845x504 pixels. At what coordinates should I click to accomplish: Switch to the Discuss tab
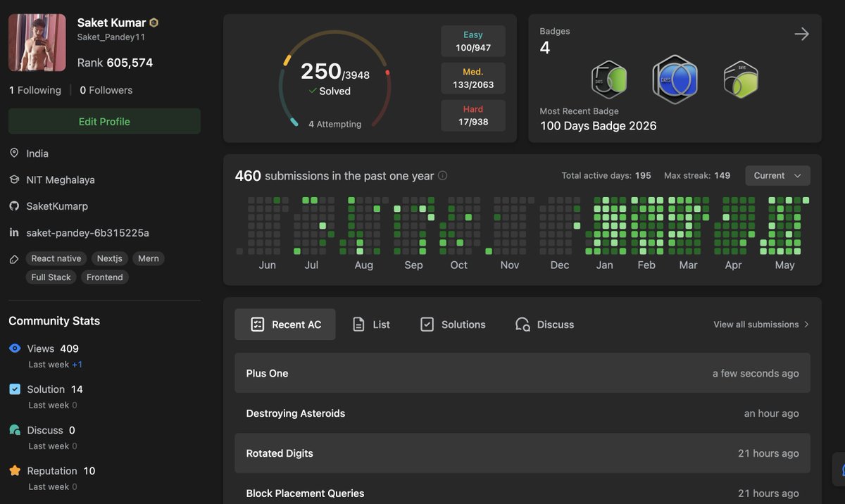544,325
